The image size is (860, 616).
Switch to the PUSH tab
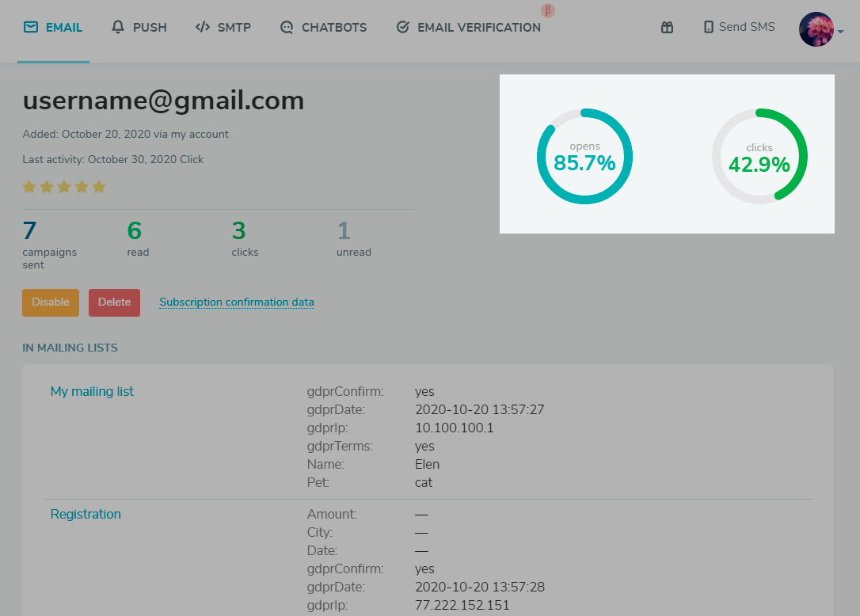[x=149, y=27]
